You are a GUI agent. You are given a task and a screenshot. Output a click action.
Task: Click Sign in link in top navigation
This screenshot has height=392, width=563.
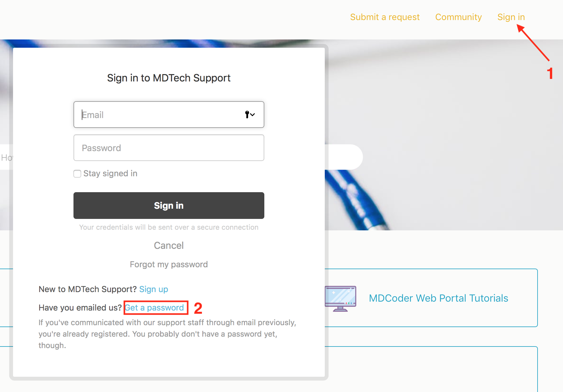[x=511, y=17]
